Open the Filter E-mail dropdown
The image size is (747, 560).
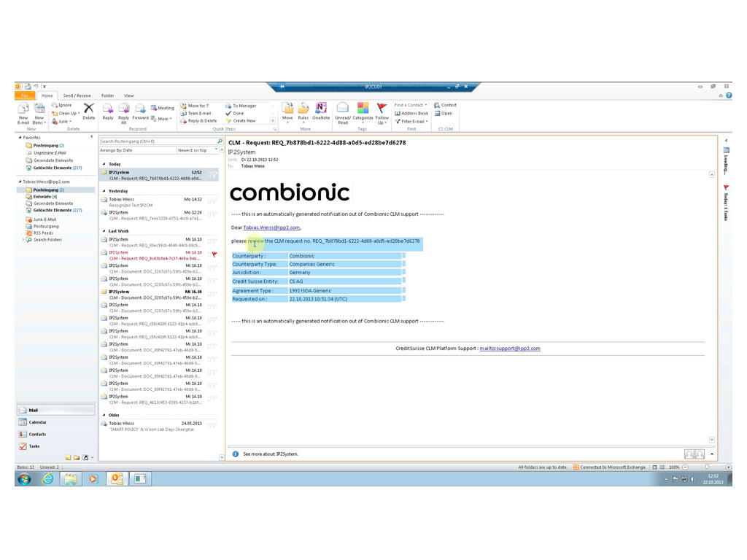412,122
